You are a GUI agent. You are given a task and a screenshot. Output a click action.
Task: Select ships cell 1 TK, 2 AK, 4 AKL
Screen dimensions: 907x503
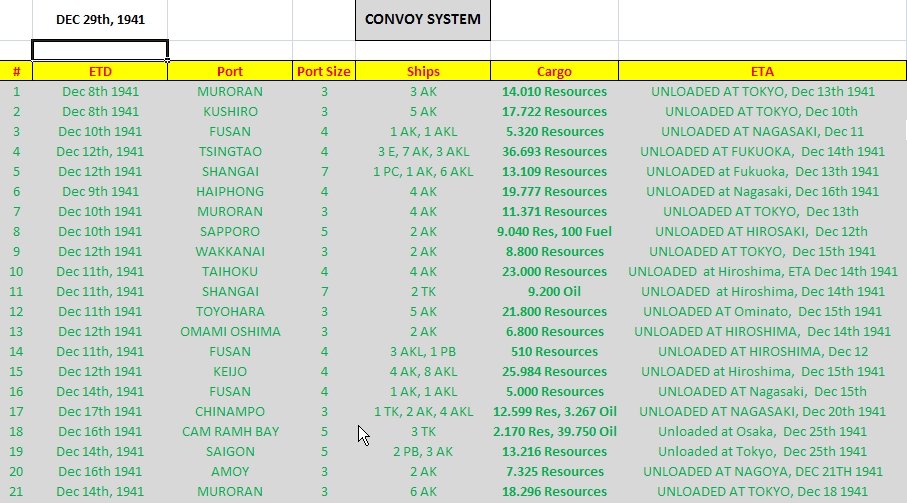423,411
